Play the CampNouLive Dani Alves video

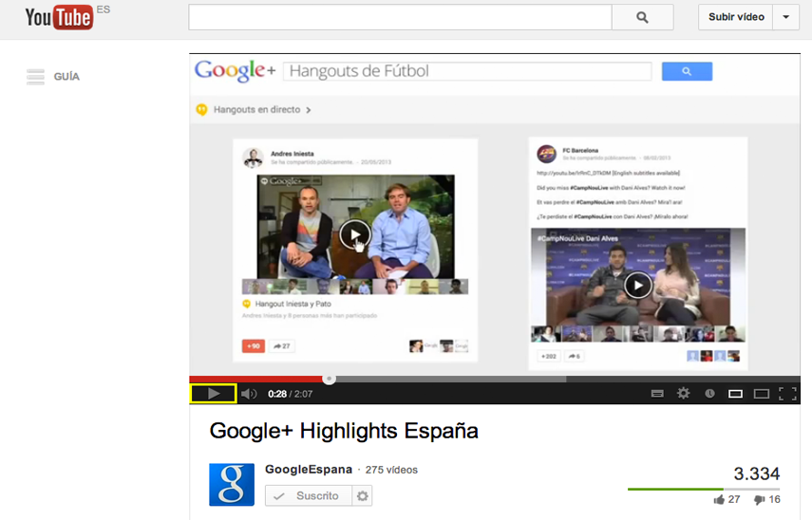click(638, 285)
